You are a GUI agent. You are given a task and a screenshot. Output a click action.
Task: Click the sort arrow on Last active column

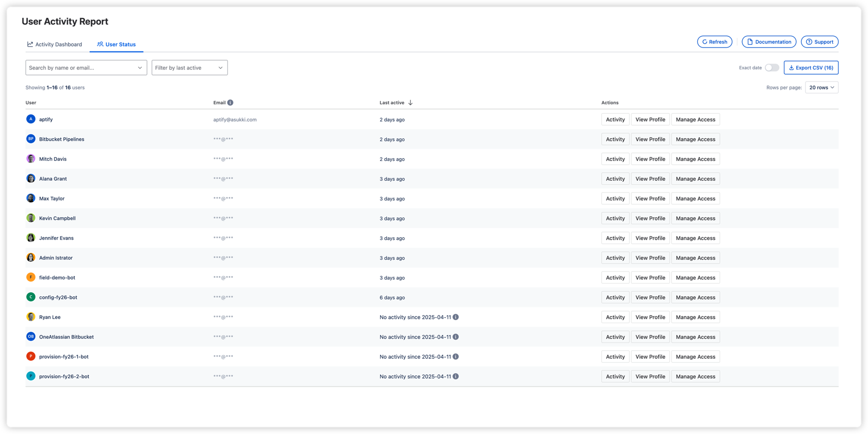tap(410, 102)
